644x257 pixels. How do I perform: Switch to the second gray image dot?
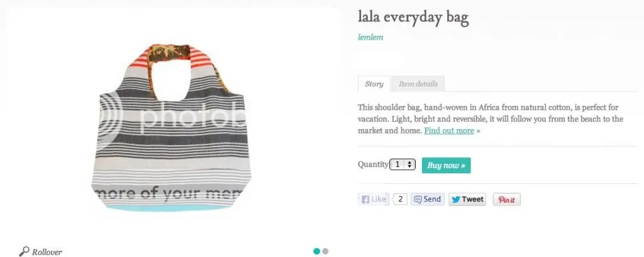tap(325, 251)
